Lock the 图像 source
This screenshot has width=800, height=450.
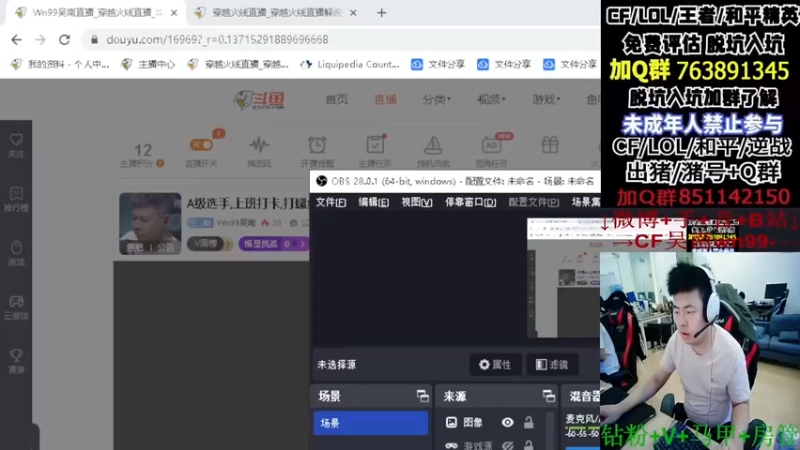click(x=529, y=422)
